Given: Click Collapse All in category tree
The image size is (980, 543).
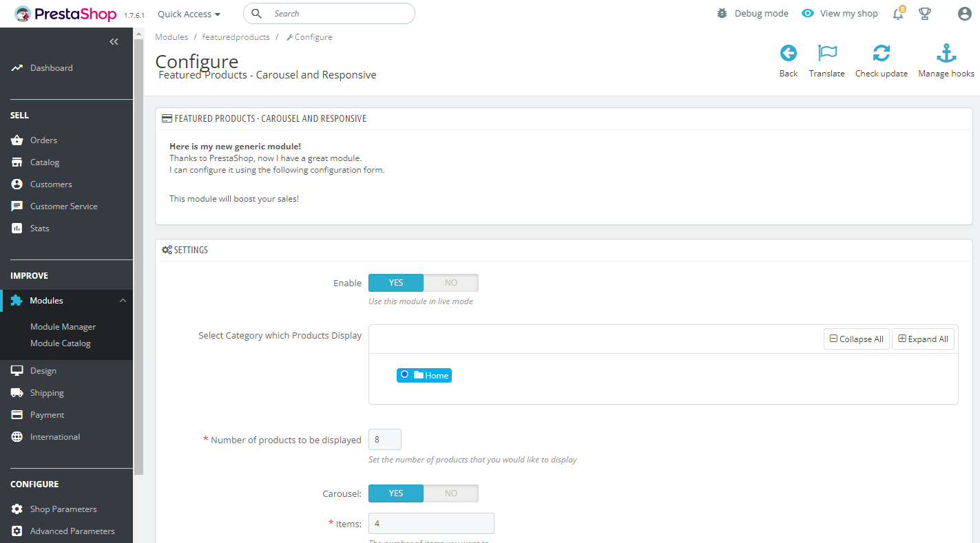Looking at the screenshot, I should tap(856, 339).
